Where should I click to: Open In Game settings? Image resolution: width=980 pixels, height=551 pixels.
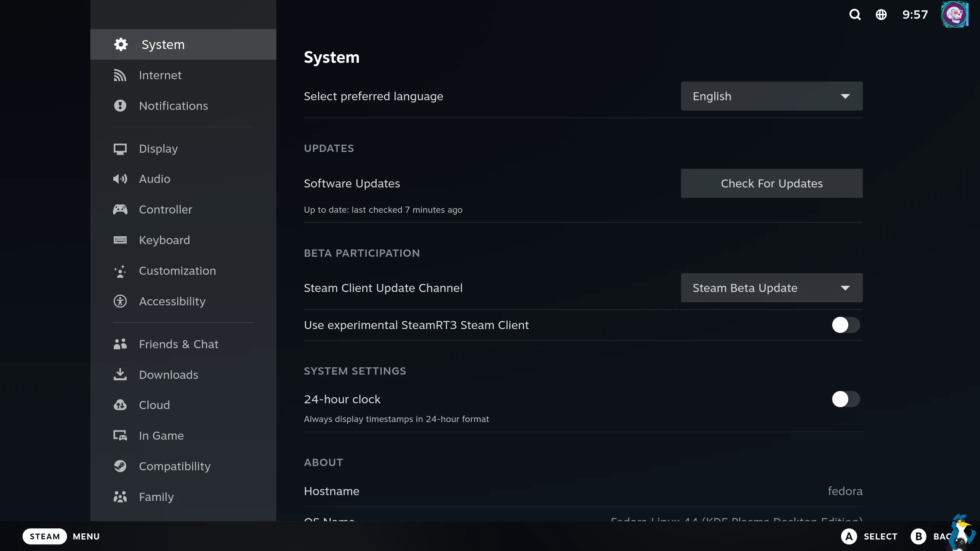(183, 435)
